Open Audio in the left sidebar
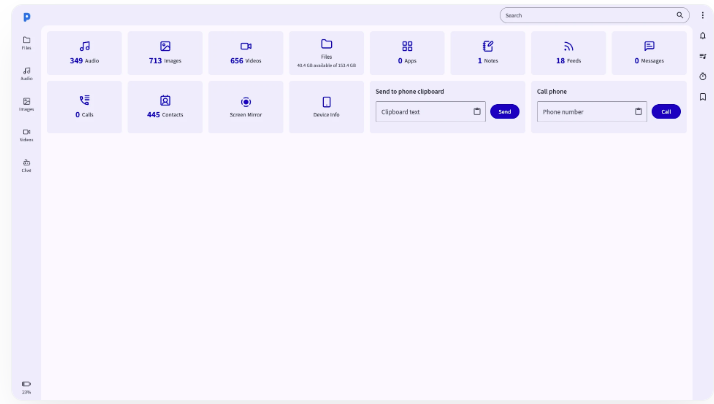Image resolution: width=714 pixels, height=404 pixels. coord(26,73)
